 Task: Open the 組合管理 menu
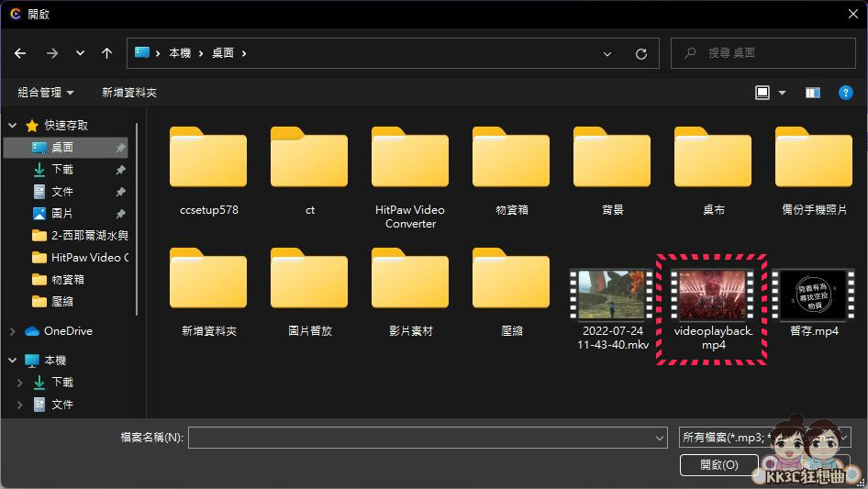point(45,93)
